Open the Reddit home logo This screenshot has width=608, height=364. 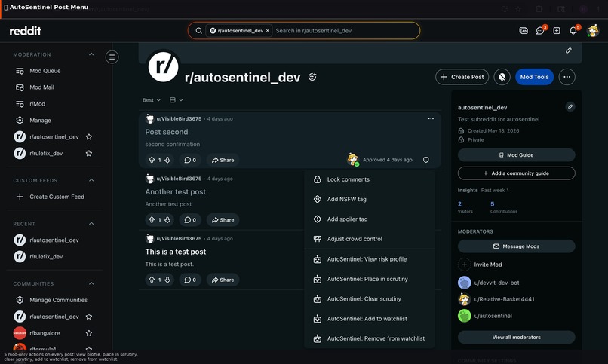25,31
